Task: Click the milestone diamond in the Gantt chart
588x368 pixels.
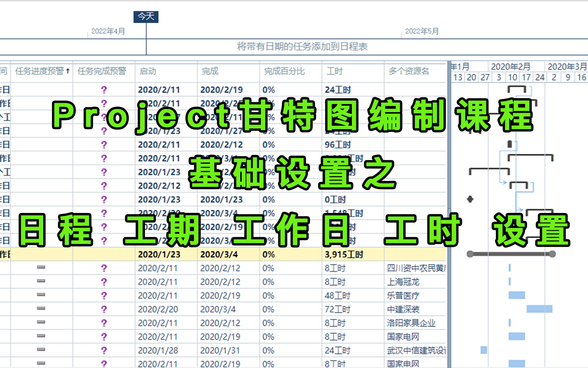Action: click(470, 199)
